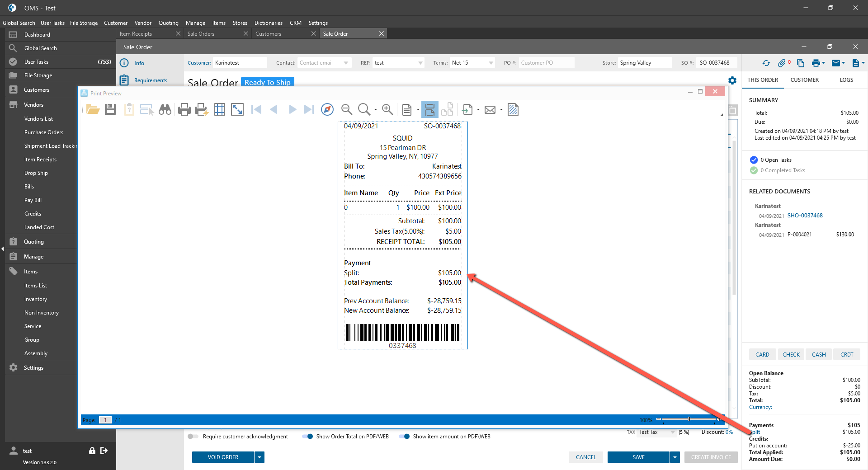868x470 pixels.
Task: Open the paperclip attachments icon
Action: [x=782, y=63]
